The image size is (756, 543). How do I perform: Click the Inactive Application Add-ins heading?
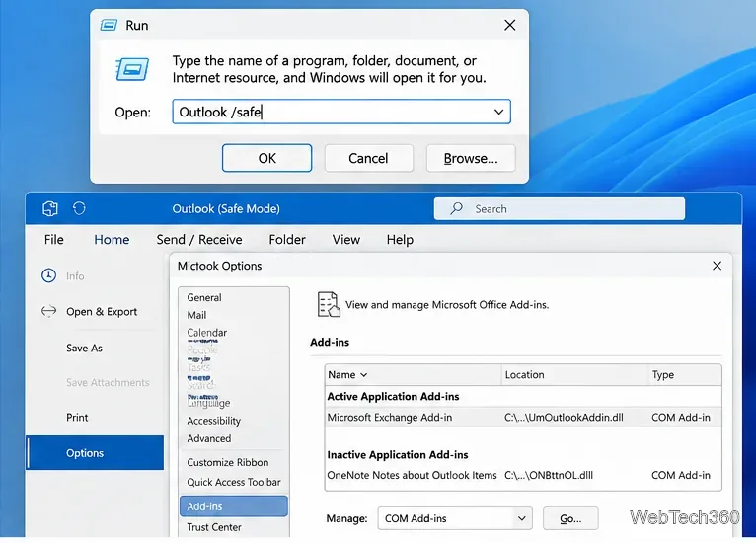coord(398,455)
